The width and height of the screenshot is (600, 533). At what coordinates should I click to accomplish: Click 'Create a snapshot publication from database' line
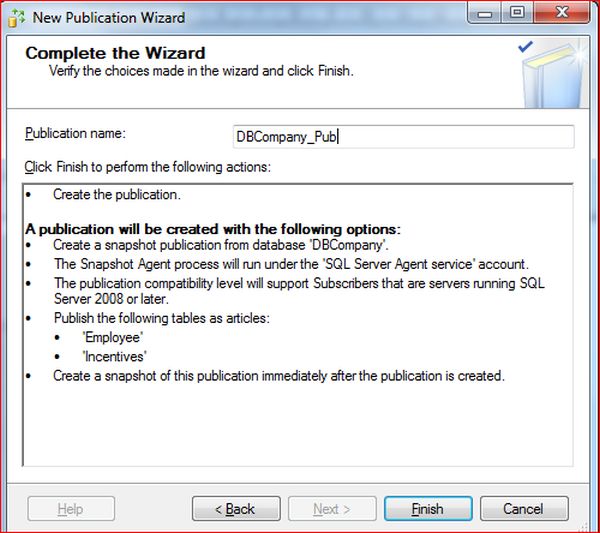pyautogui.click(x=221, y=245)
